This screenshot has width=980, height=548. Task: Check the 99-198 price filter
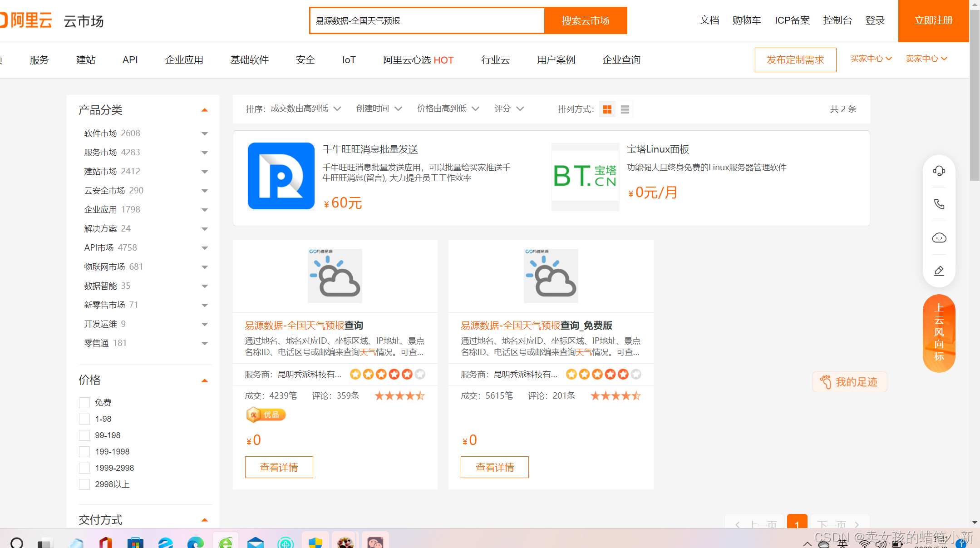point(84,435)
